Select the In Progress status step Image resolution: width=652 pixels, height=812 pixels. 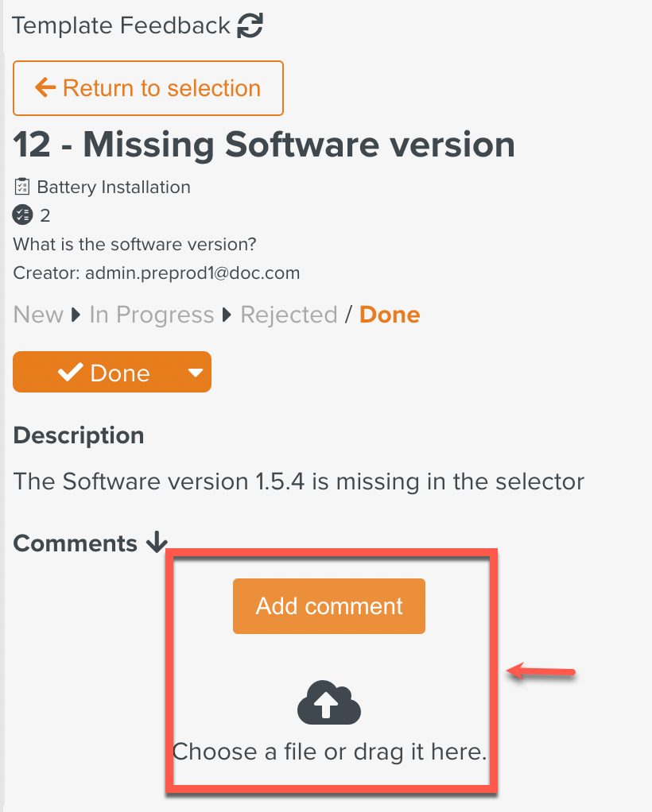coord(151,315)
